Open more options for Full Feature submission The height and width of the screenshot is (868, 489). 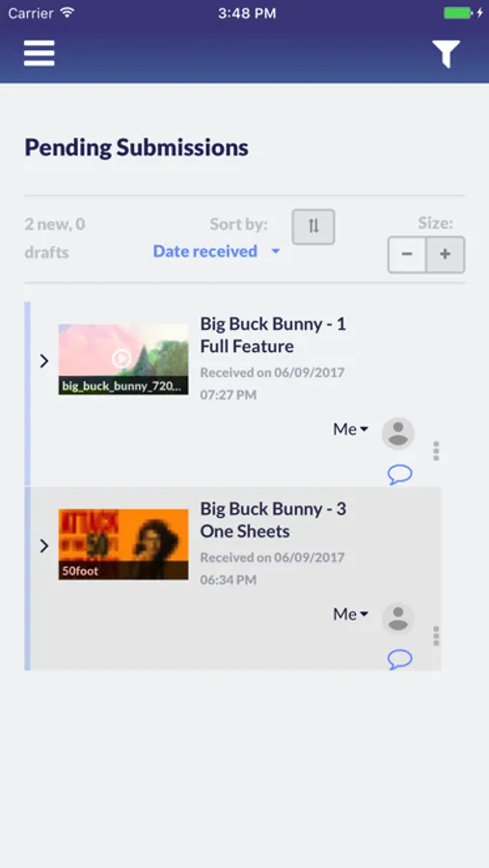(x=436, y=451)
